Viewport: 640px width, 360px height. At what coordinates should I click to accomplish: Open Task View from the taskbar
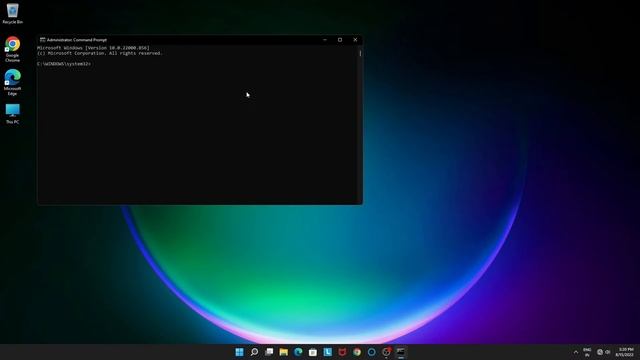269,352
